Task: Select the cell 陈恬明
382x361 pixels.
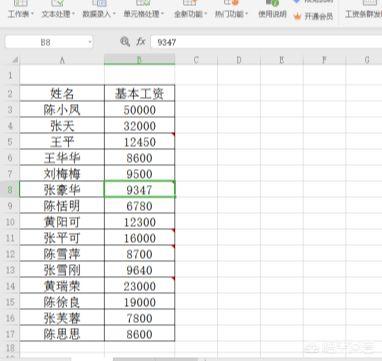Action: [62, 205]
